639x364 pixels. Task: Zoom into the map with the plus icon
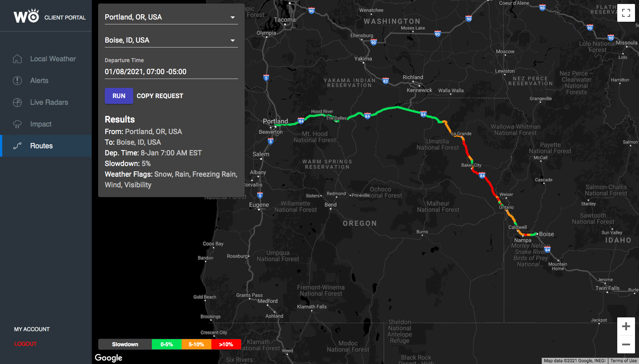(x=626, y=326)
